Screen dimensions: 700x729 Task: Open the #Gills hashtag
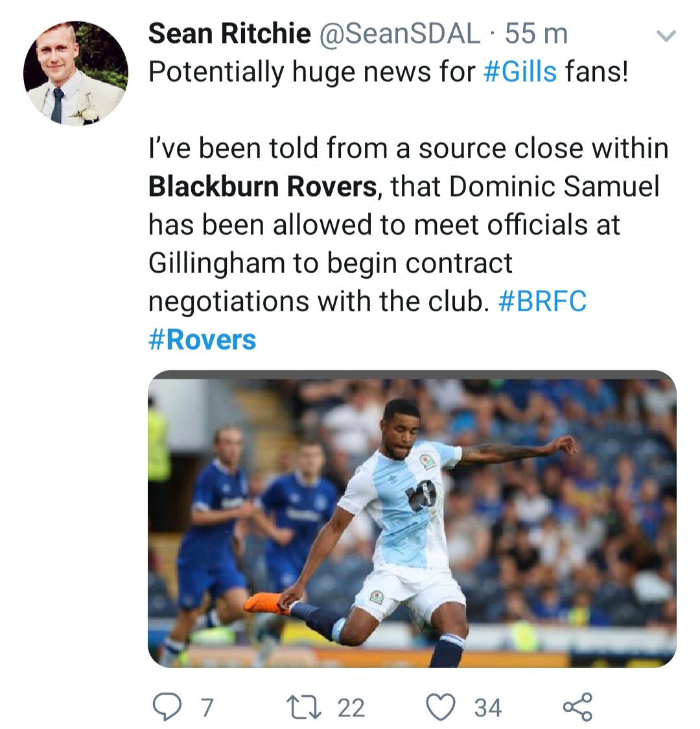pyautogui.click(x=520, y=72)
